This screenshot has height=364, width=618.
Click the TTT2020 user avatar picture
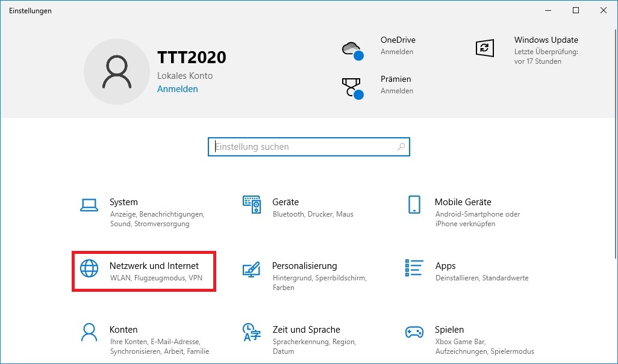coord(117,72)
